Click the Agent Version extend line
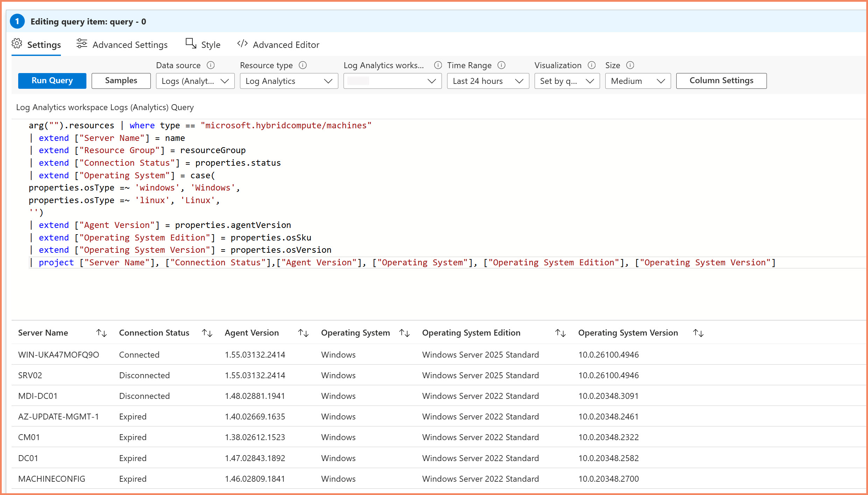The image size is (868, 495). (160, 225)
